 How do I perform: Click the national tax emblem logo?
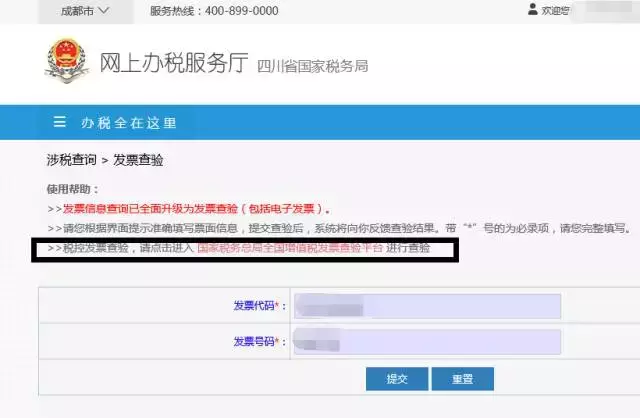coord(67,60)
